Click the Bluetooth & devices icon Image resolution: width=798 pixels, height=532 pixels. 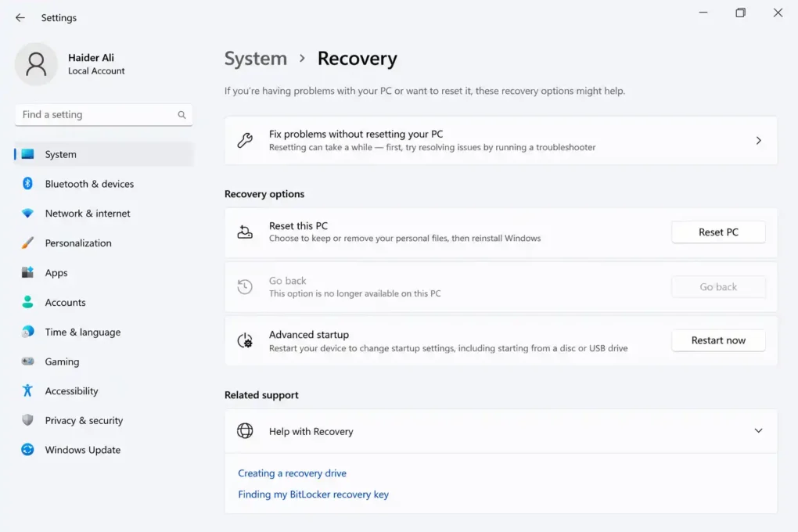coord(28,184)
